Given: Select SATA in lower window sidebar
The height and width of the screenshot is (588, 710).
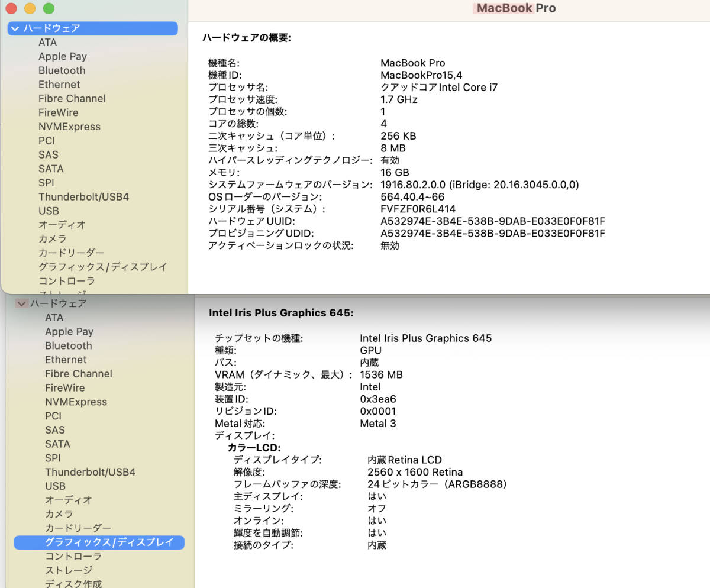Looking at the screenshot, I should pyautogui.click(x=57, y=444).
